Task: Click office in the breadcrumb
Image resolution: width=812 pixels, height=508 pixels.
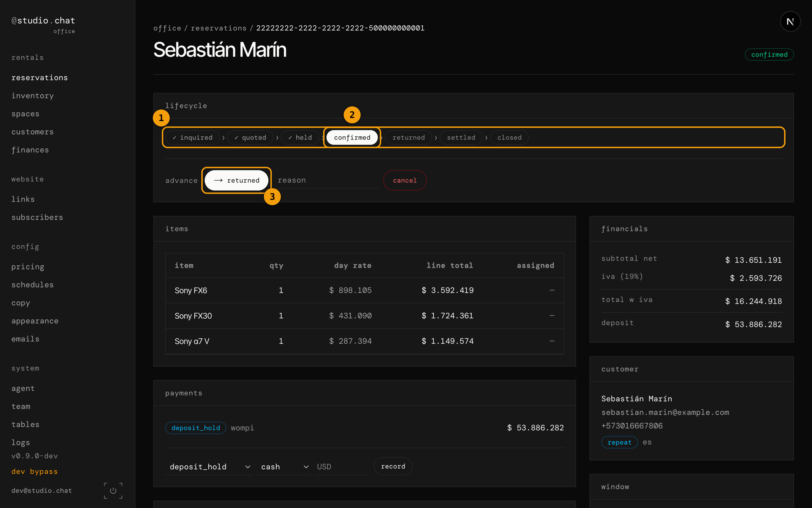Action: point(167,28)
